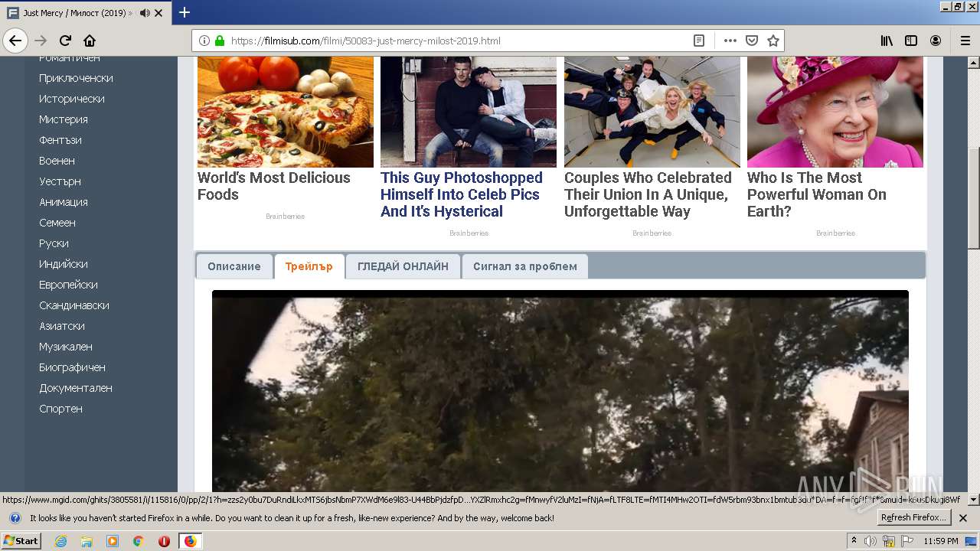Click the green padlock security icon

click(220, 41)
